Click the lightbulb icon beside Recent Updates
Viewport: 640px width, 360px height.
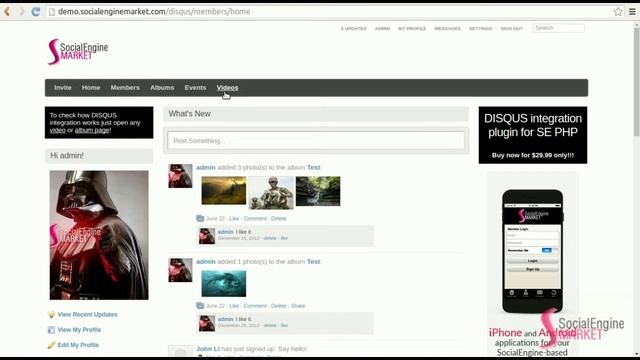(x=51, y=314)
